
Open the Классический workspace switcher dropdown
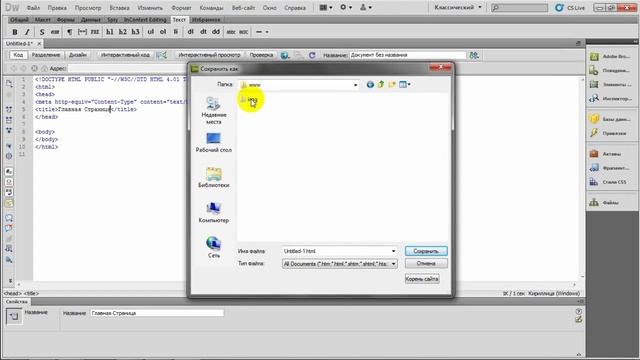click(458, 7)
